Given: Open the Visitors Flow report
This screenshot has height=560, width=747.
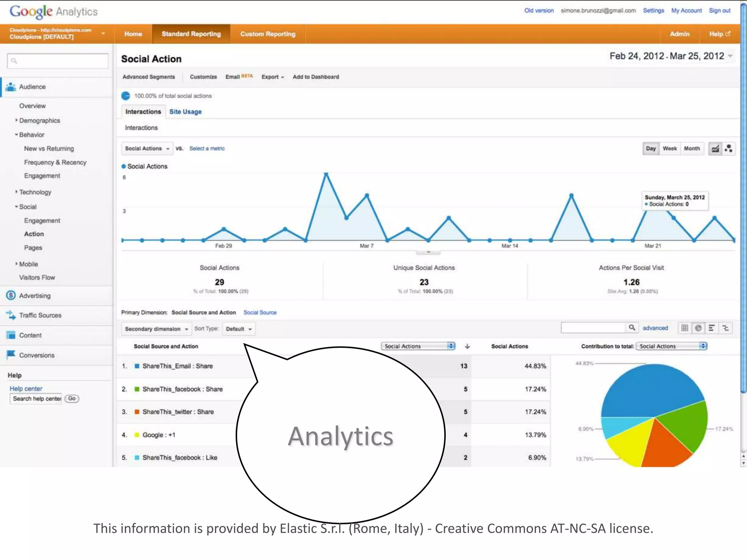Looking at the screenshot, I should (x=37, y=277).
